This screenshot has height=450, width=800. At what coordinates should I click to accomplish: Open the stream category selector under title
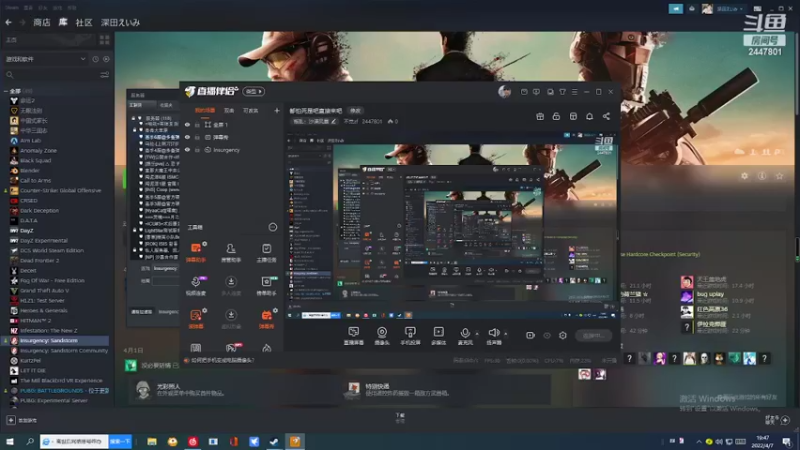pyautogui.click(x=314, y=121)
